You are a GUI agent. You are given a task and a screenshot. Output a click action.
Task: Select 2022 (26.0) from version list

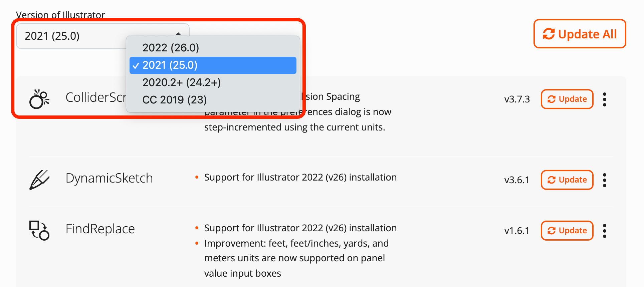coord(171,48)
